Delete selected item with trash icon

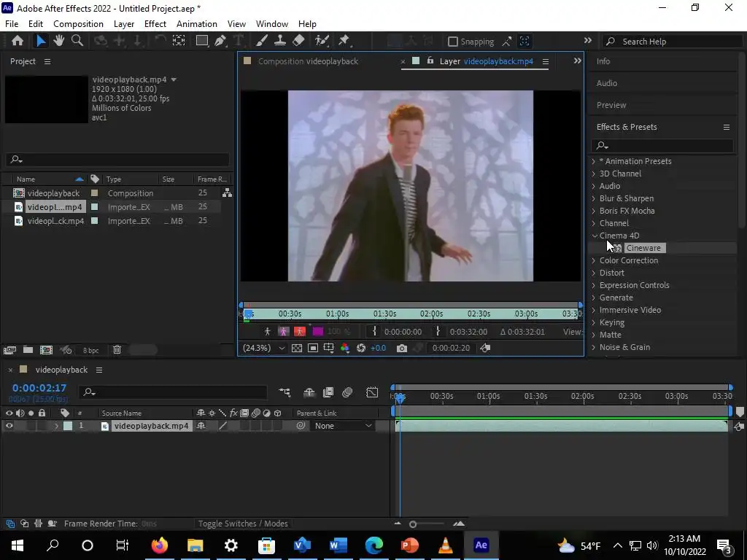click(117, 350)
